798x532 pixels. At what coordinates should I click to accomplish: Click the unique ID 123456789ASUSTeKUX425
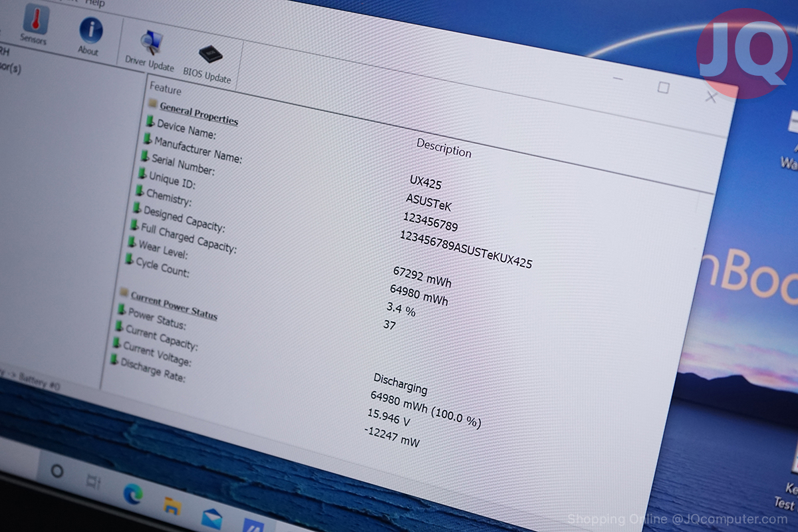[x=466, y=249]
